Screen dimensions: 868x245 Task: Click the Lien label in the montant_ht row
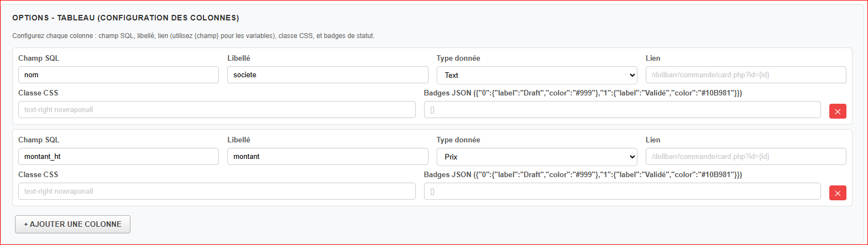pyautogui.click(x=653, y=140)
